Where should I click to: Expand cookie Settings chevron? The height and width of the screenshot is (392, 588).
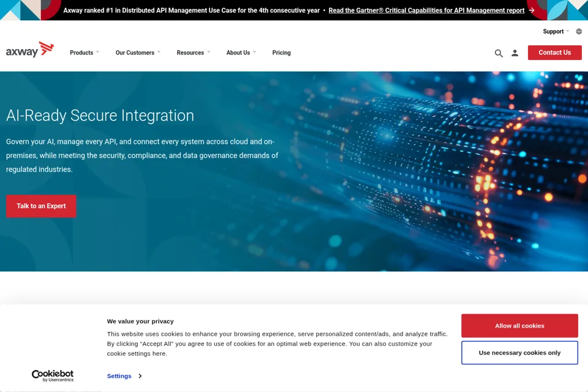[140, 376]
